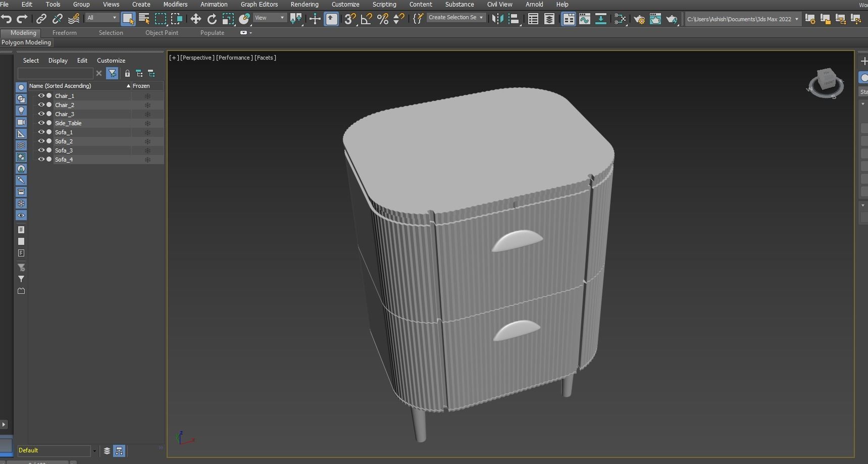
Task: Toggle keyboard shortcut override button
Action: (x=331, y=19)
